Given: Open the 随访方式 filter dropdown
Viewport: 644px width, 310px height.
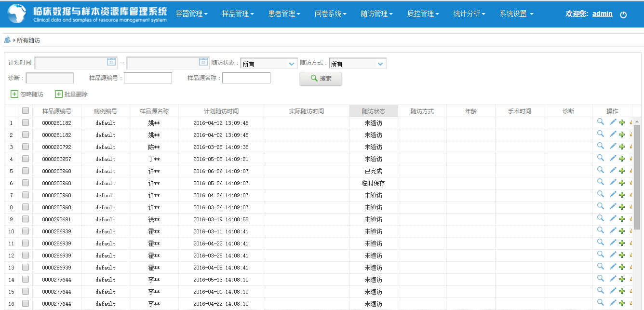Looking at the screenshot, I should pyautogui.click(x=358, y=64).
